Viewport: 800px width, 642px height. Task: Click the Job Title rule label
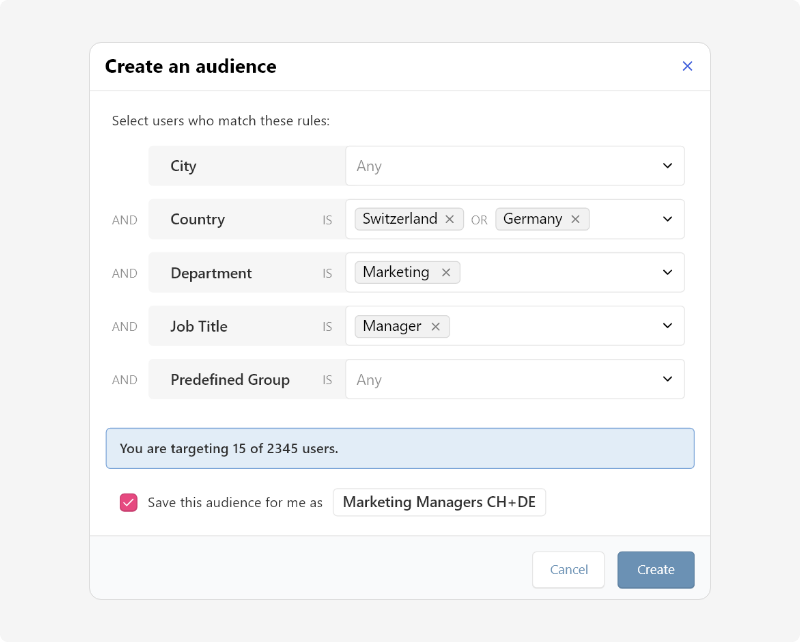pyautogui.click(x=199, y=326)
